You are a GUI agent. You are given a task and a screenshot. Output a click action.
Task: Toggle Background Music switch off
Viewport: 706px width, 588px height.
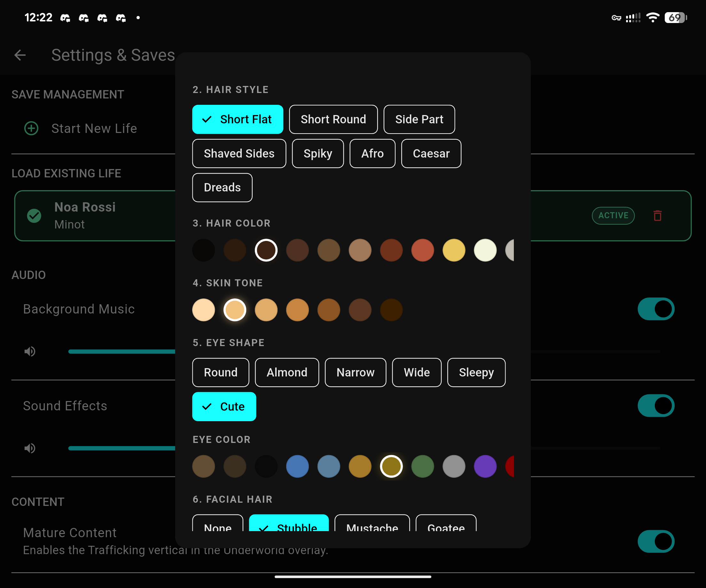[x=656, y=309]
